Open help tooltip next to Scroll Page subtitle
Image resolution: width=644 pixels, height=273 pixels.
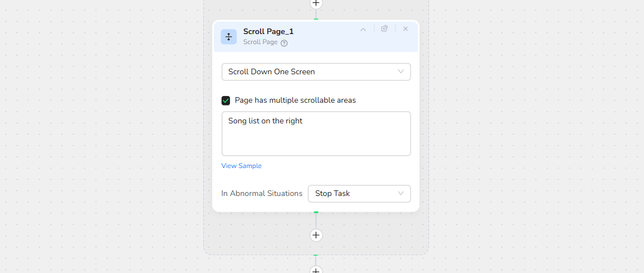click(x=284, y=43)
